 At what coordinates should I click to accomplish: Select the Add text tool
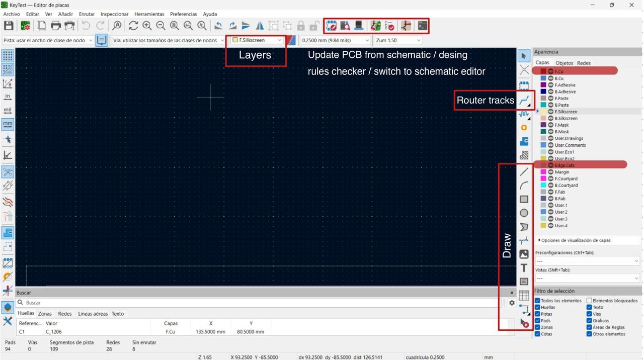[524, 268]
